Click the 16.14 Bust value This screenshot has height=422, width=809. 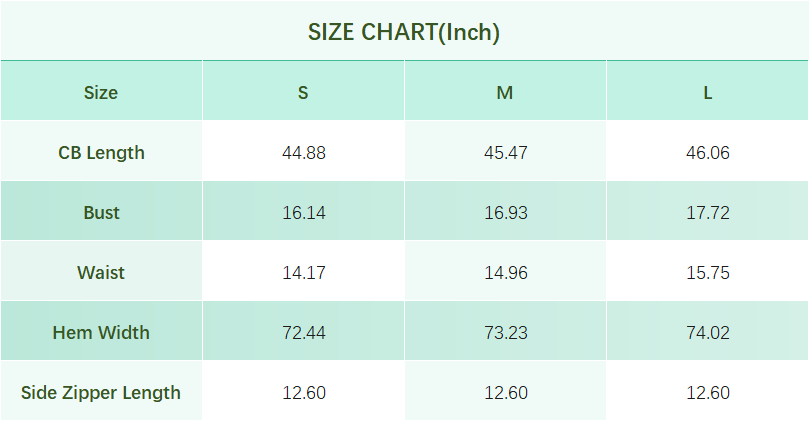point(304,213)
